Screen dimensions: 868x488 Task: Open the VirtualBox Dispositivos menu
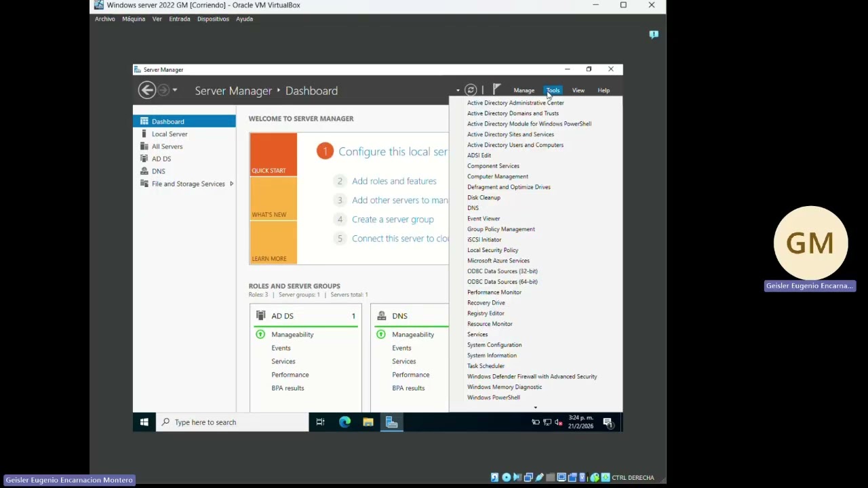pyautogui.click(x=213, y=19)
